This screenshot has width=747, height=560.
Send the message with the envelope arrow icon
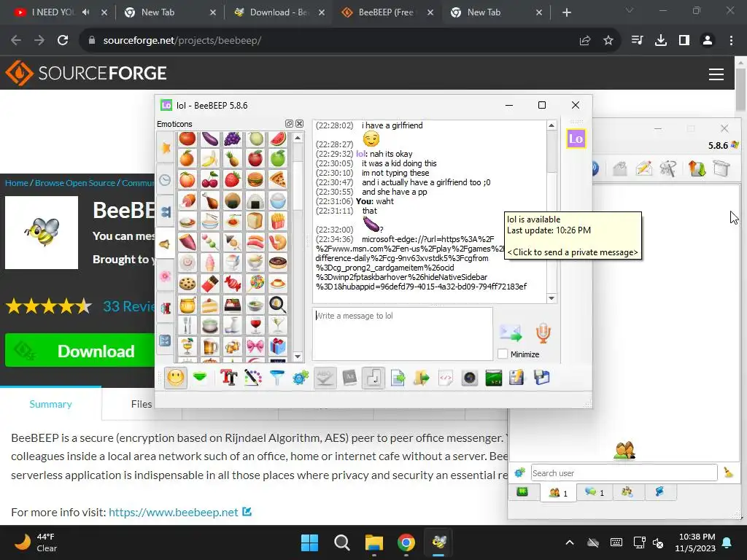510,332
